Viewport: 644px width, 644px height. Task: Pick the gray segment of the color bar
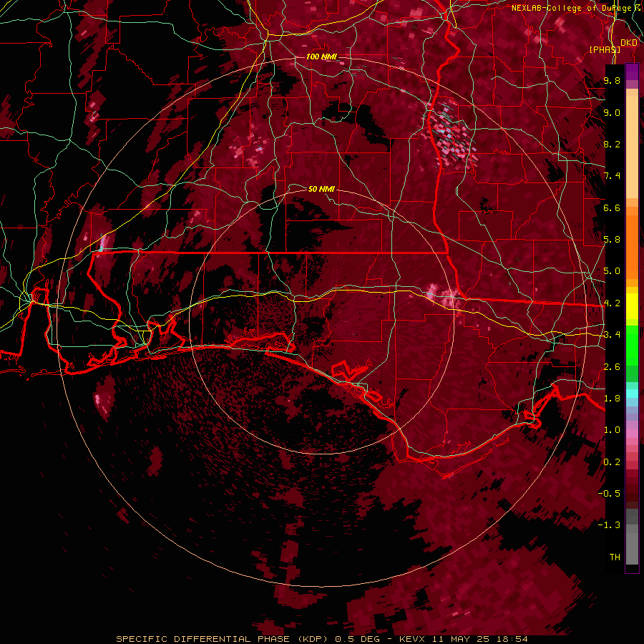coord(632,536)
